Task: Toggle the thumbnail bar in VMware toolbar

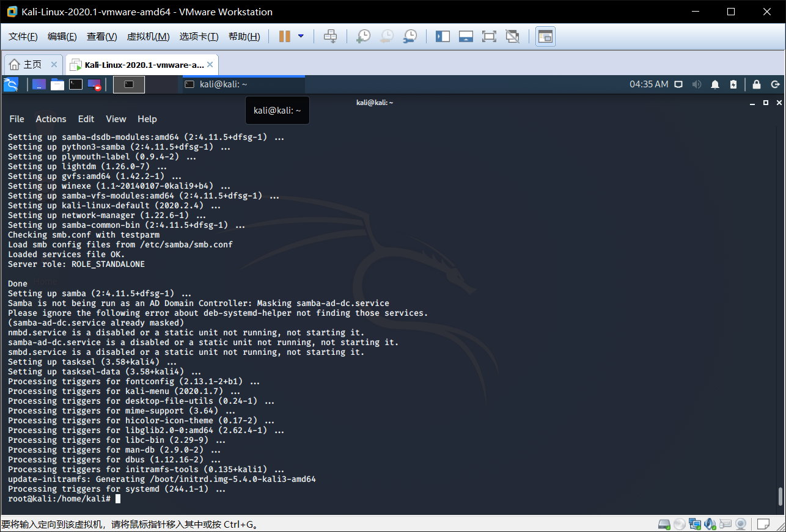Action: (466, 37)
